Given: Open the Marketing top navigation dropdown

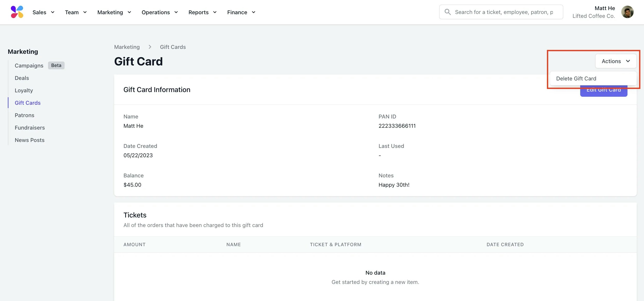Looking at the screenshot, I should pos(114,12).
